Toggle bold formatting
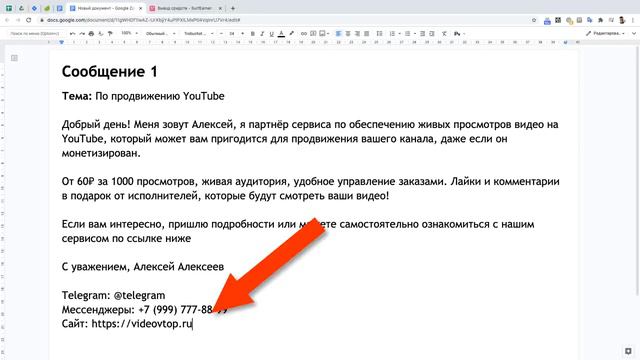 [253, 33]
